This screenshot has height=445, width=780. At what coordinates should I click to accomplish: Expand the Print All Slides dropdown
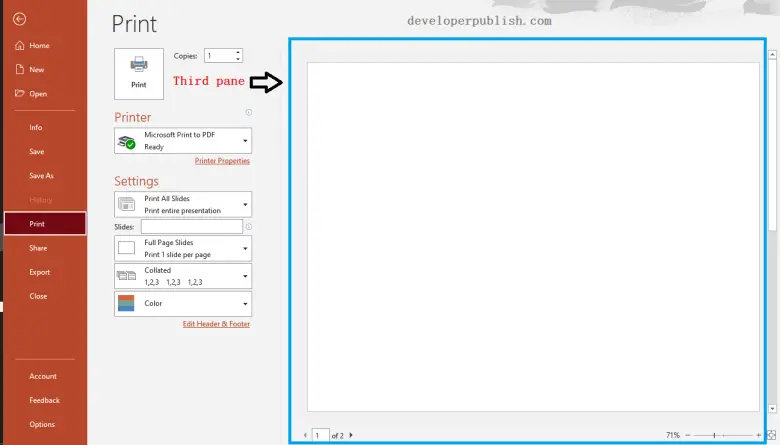coord(183,204)
